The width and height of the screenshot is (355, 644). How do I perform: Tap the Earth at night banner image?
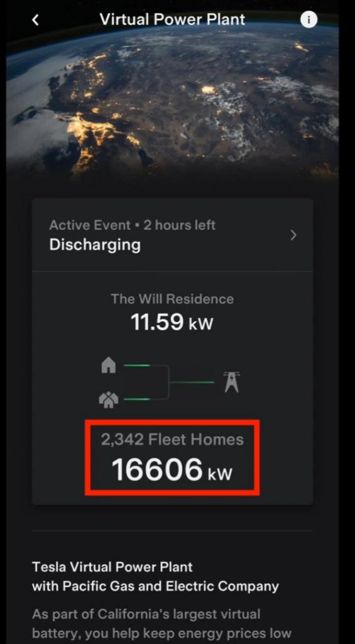pyautogui.click(x=172, y=103)
